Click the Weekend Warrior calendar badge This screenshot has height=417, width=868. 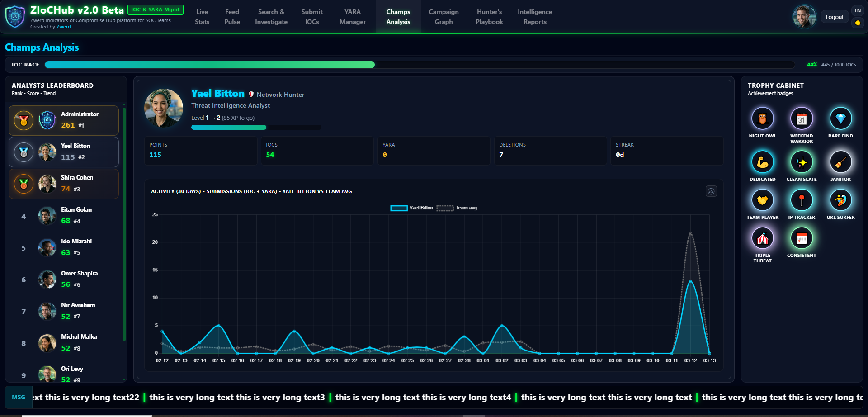[801, 119]
